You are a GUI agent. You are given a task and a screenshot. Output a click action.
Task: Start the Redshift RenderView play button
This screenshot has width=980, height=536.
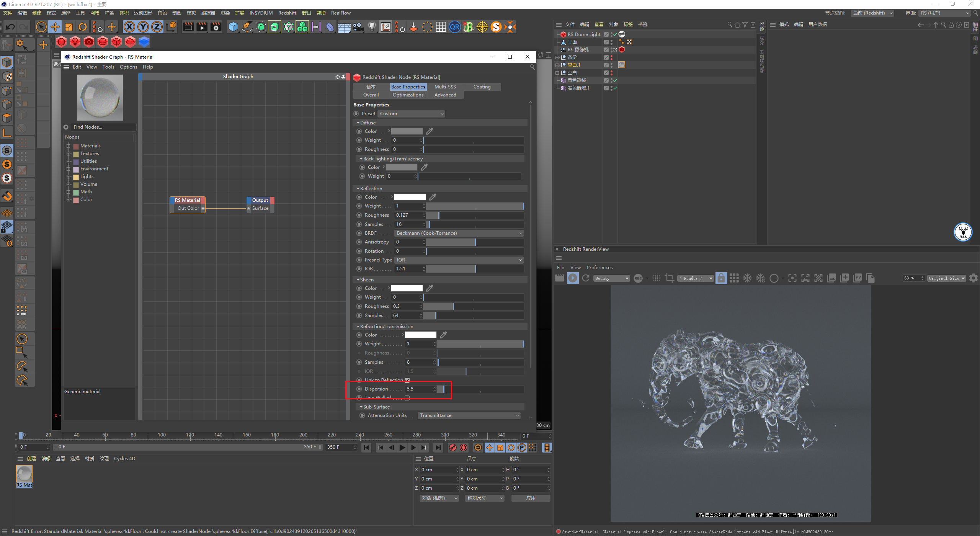573,278
